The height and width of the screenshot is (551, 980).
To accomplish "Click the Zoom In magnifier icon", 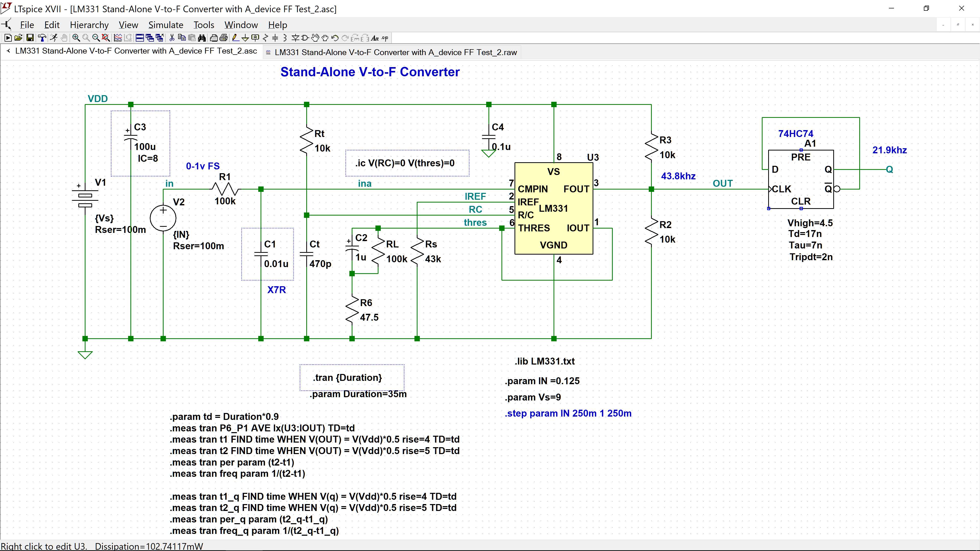I will coord(76,38).
